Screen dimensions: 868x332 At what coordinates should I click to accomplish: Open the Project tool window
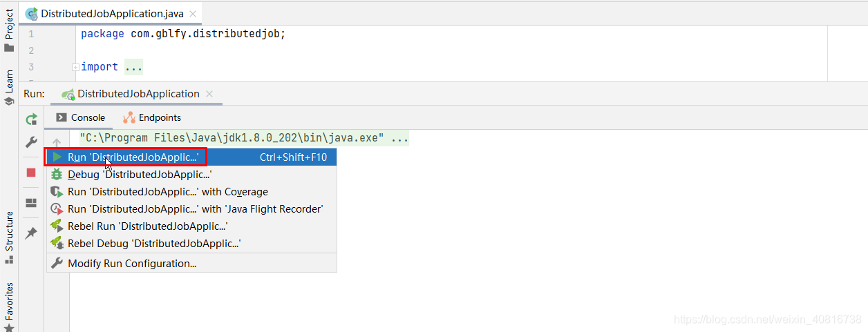(9, 31)
